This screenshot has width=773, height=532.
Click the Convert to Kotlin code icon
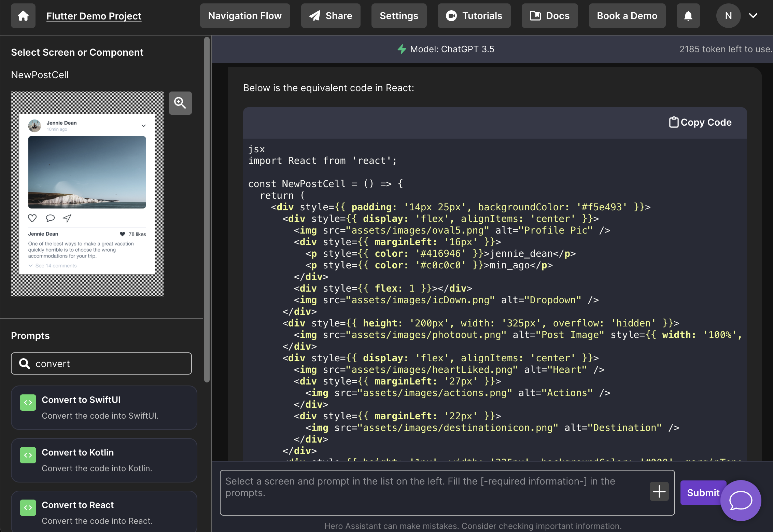coord(28,455)
